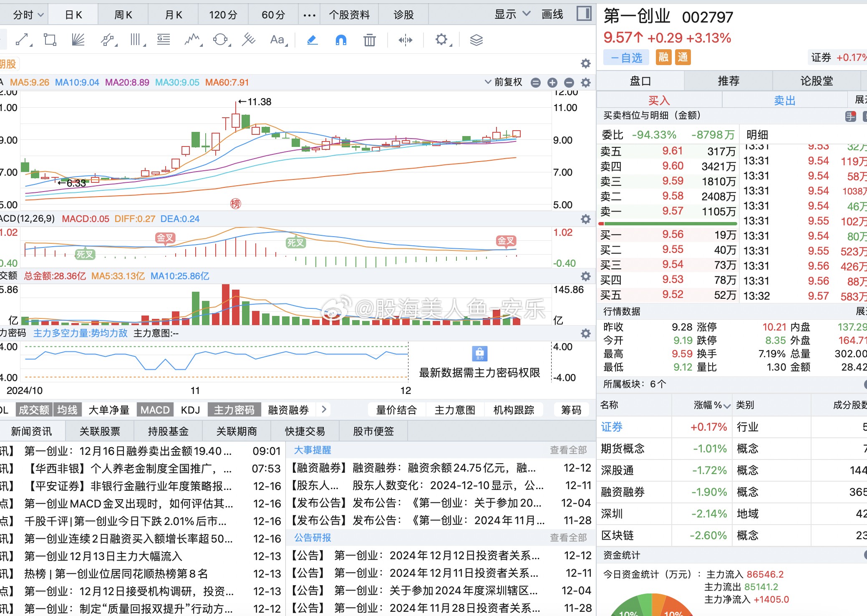
Task: Select the wave pattern drawing tool
Action: pyautogui.click(x=193, y=40)
